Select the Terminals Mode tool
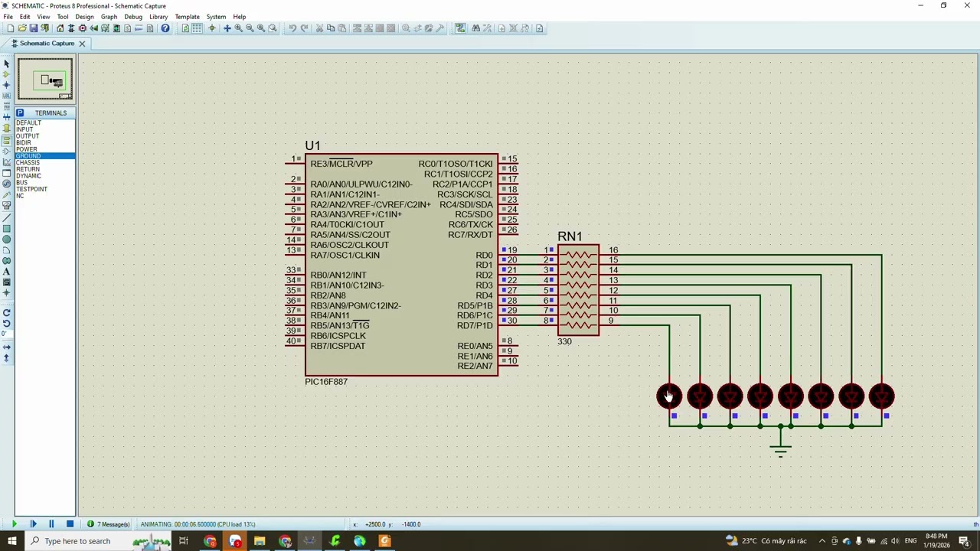The image size is (980, 551). click(x=7, y=139)
